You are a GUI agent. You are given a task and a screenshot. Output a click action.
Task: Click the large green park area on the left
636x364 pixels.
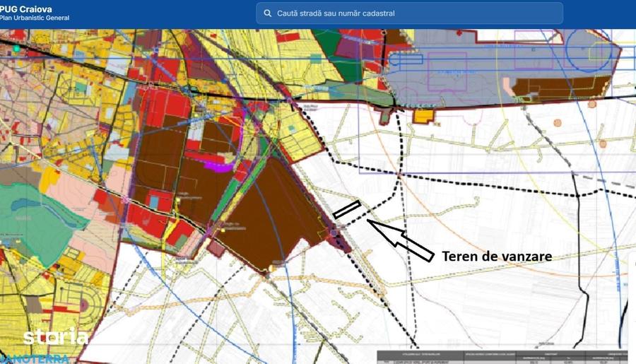[x=39, y=221]
